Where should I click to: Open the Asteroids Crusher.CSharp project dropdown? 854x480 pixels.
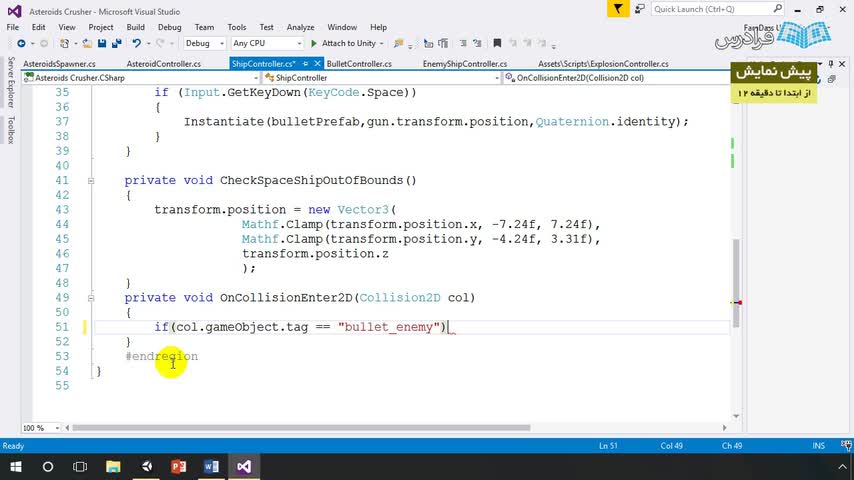[x=141, y=78]
